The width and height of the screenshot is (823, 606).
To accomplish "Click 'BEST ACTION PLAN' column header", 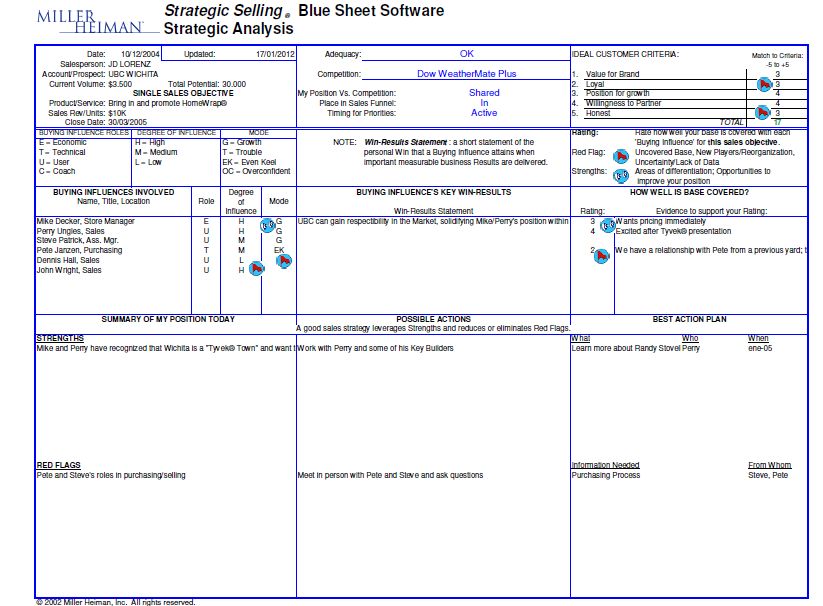I will 689,319.
